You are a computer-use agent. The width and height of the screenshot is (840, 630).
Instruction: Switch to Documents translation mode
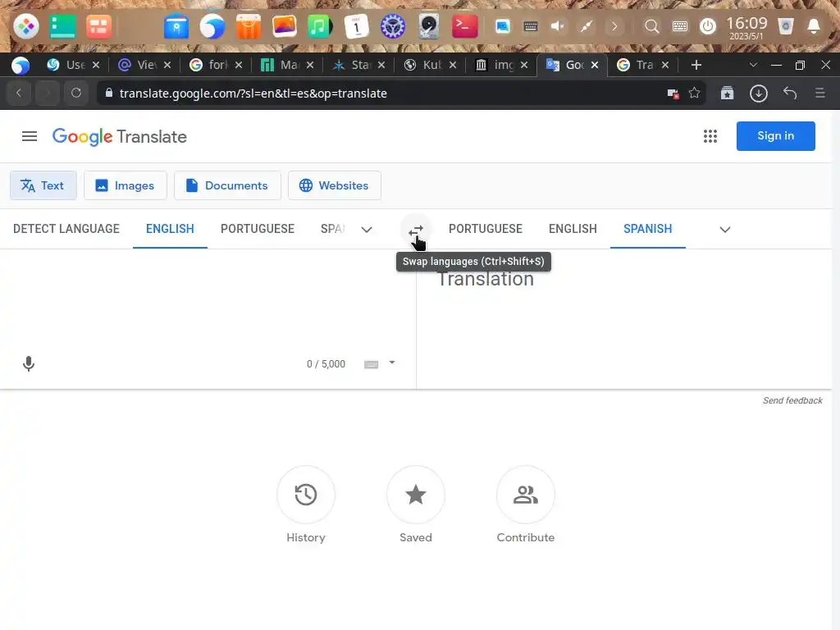(x=227, y=185)
